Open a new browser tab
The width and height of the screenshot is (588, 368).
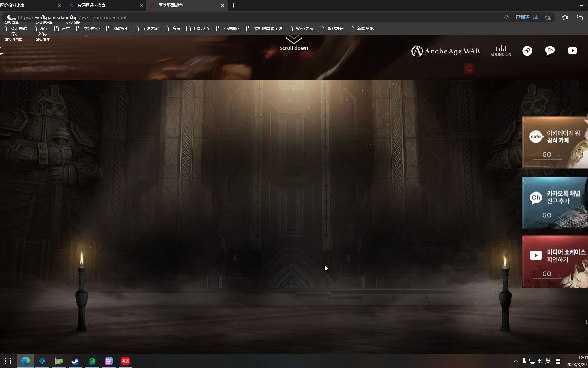point(233,5)
